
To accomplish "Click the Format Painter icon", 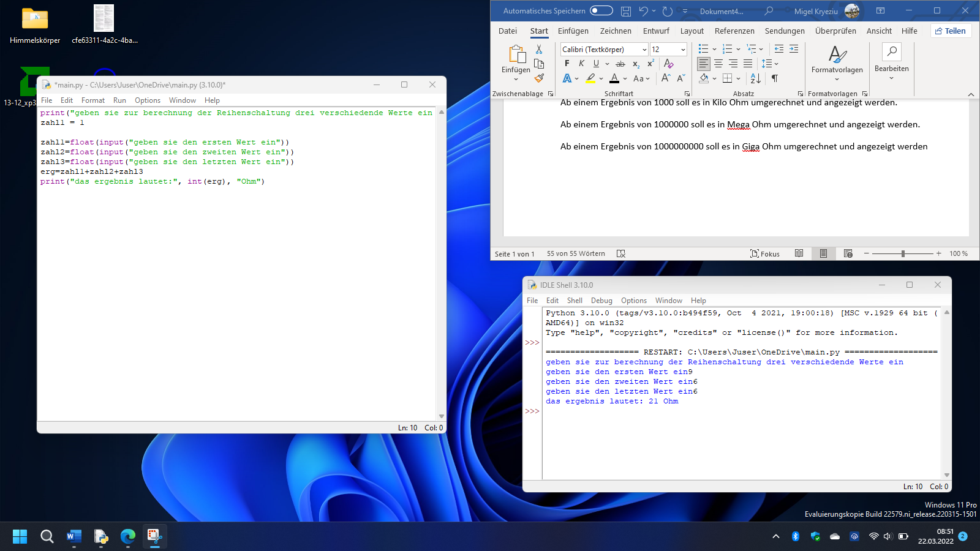I will coord(539,78).
